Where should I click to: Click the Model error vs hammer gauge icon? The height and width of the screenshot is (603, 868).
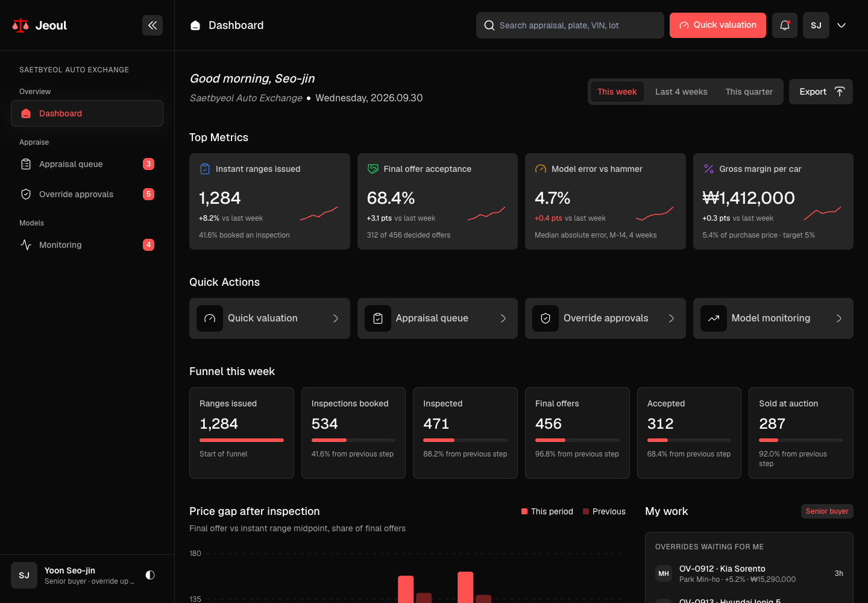[x=541, y=169]
